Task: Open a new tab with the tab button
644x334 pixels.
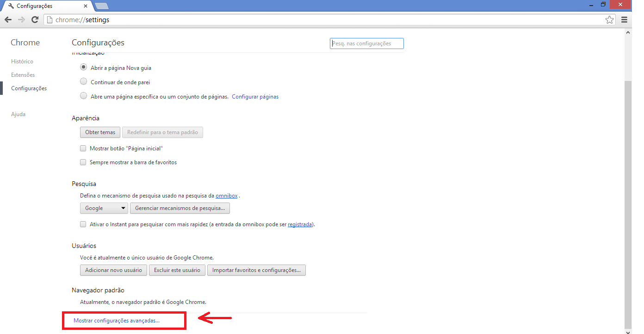Action: click(x=101, y=6)
